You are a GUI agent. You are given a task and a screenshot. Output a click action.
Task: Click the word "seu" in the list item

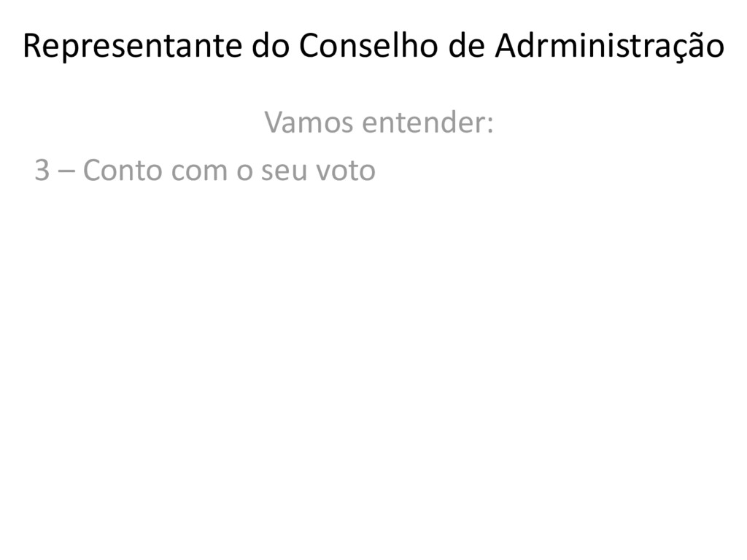pyautogui.click(x=279, y=173)
